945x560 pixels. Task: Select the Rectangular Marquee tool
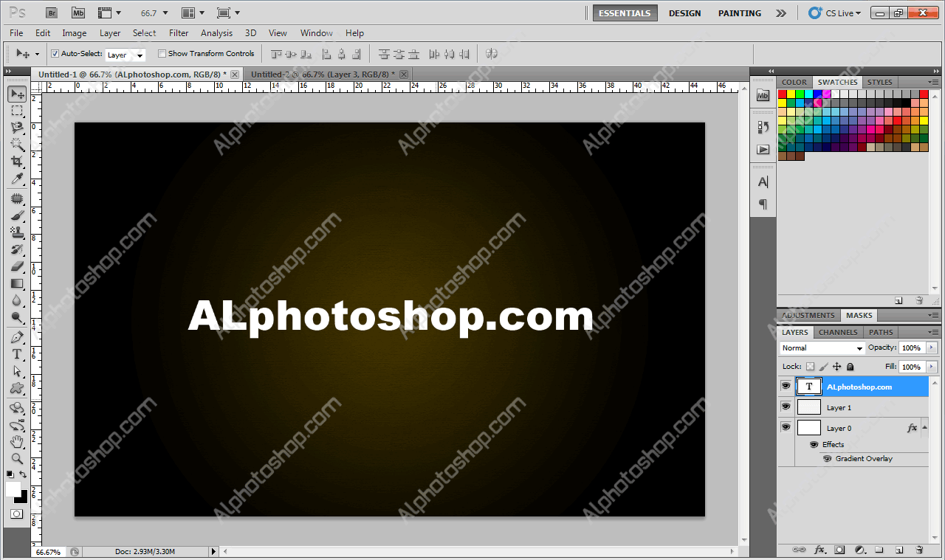click(17, 111)
